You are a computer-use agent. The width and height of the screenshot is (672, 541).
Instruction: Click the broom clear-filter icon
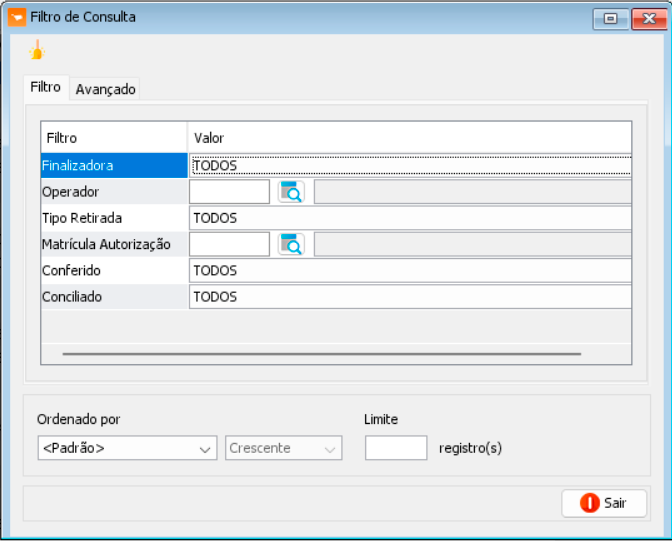37,50
